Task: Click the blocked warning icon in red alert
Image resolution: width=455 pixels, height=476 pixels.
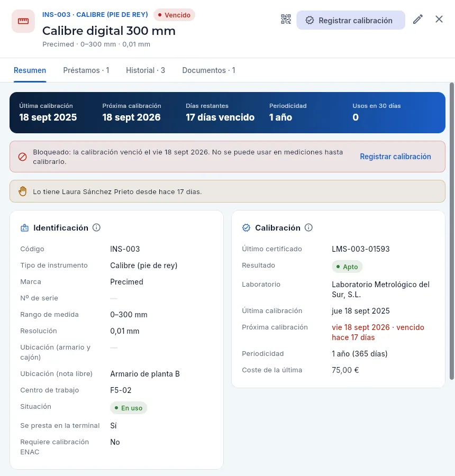Action: tap(22, 157)
